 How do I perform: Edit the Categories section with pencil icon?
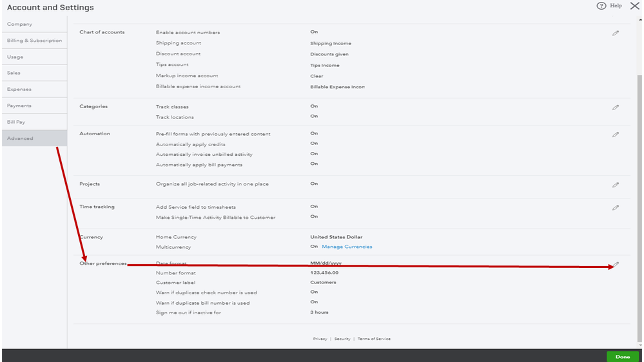click(x=616, y=108)
